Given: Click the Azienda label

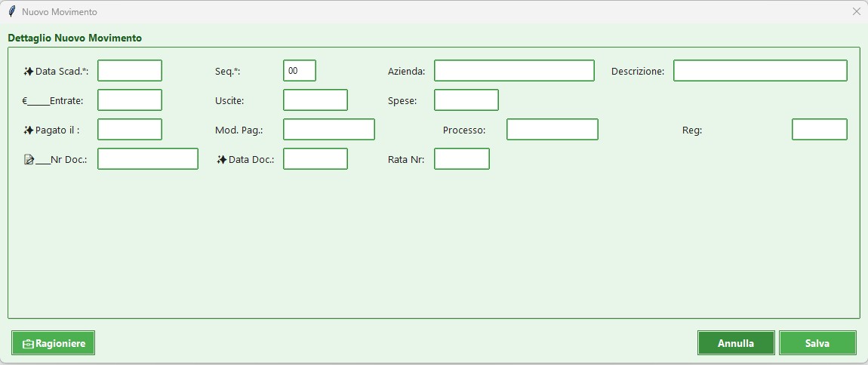Looking at the screenshot, I should coord(406,72).
